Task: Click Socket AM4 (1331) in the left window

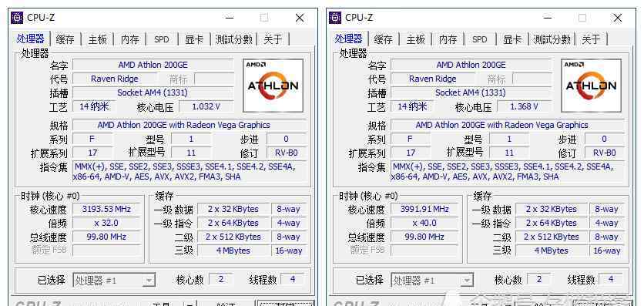Action: click(x=153, y=92)
